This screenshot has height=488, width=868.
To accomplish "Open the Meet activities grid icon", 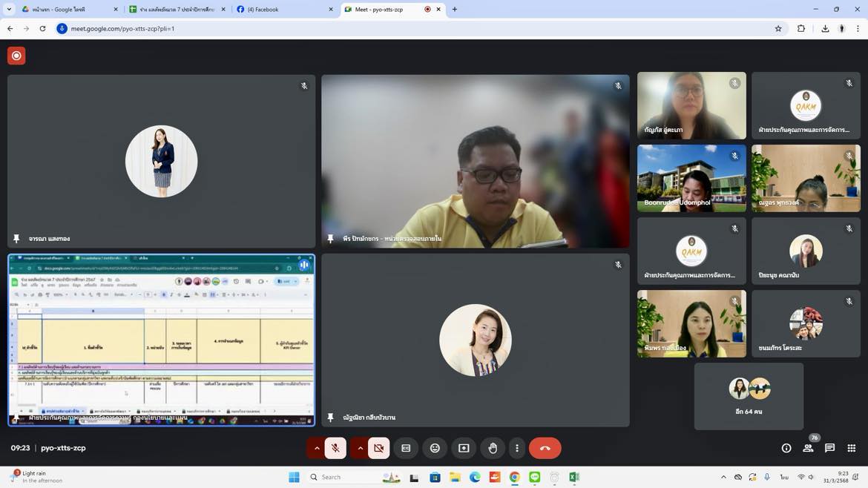I will pyautogui.click(x=852, y=448).
